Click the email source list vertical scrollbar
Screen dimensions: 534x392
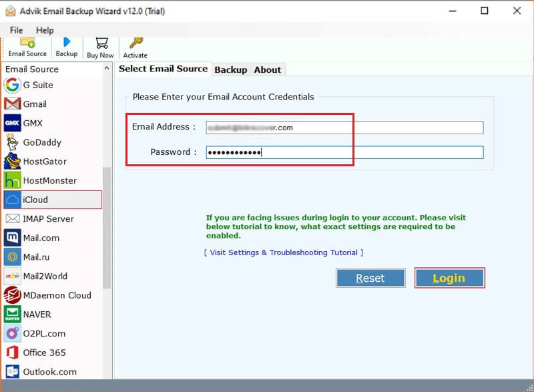[x=107, y=228]
